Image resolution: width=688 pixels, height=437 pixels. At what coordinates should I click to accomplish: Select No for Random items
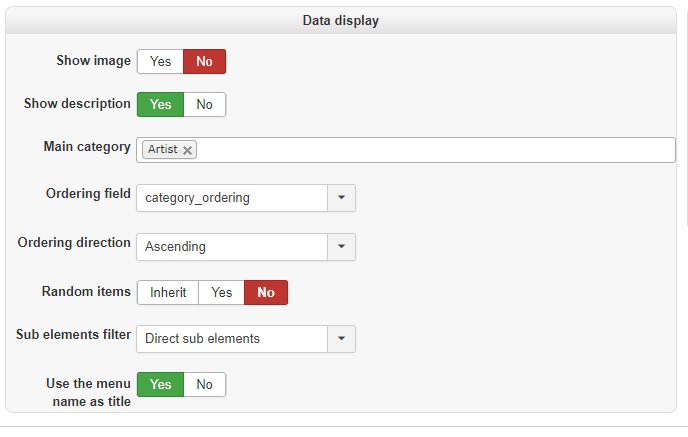(x=266, y=293)
